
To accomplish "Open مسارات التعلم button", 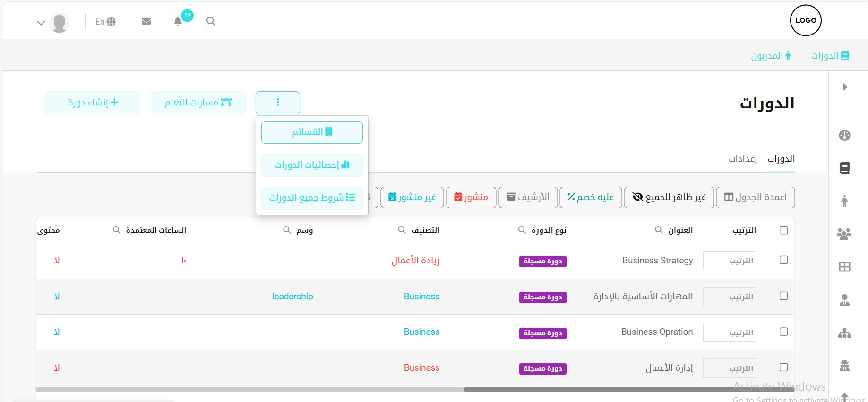I will pyautogui.click(x=198, y=103).
